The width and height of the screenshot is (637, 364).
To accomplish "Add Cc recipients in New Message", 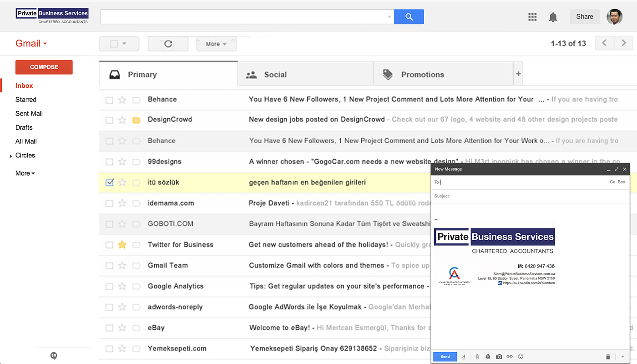I will click(612, 182).
